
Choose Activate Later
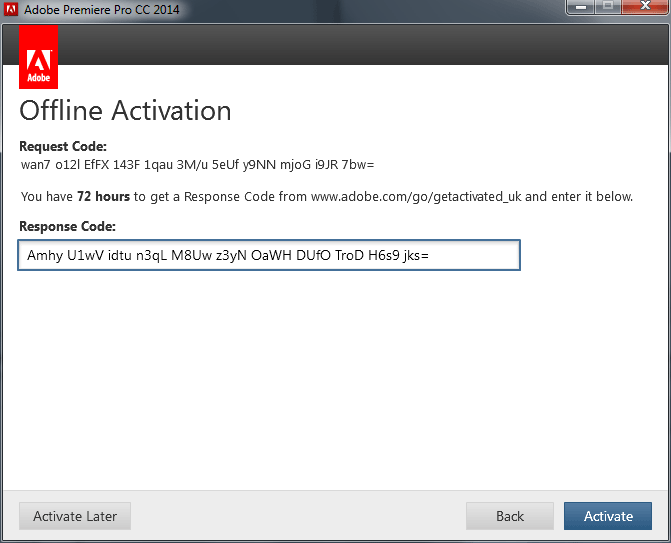75,516
